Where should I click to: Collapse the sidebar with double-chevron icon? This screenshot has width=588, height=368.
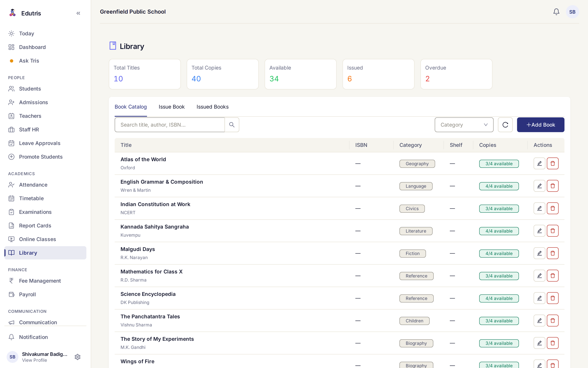pos(78,13)
